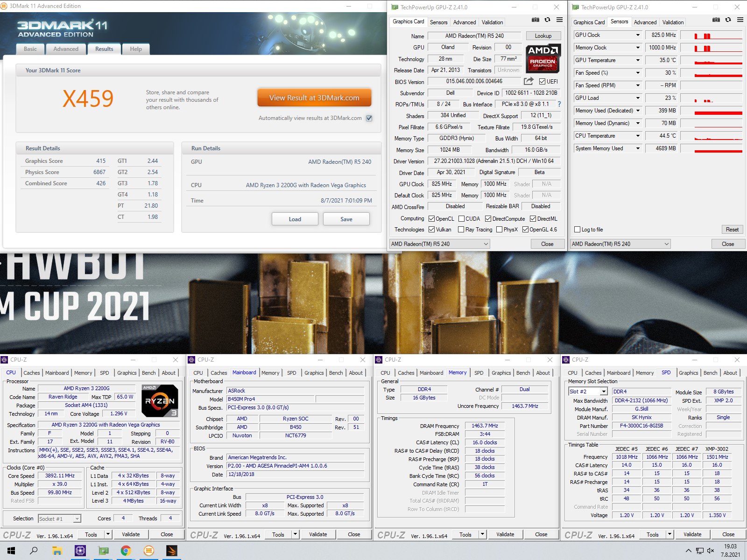Screen dimensions: 747x560
Task: Open GPU Clock sensor dropdown
Action: (x=638, y=35)
